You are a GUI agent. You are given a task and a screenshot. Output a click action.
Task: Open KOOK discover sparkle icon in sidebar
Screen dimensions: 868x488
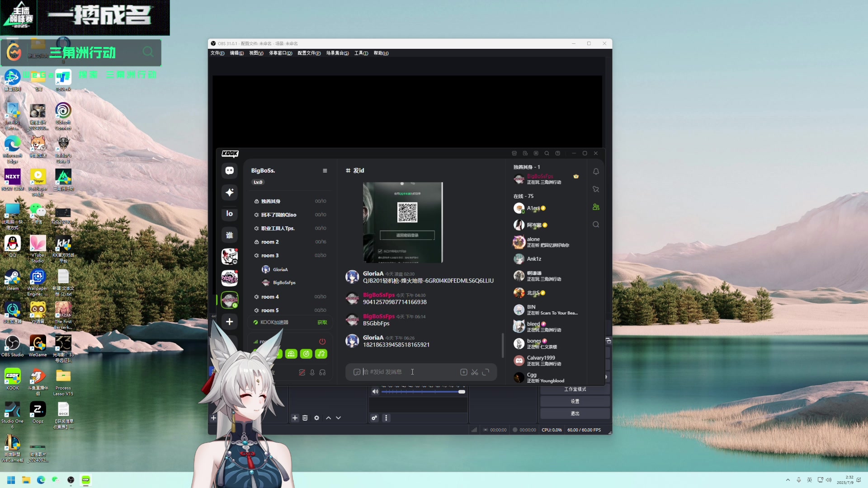230,192
